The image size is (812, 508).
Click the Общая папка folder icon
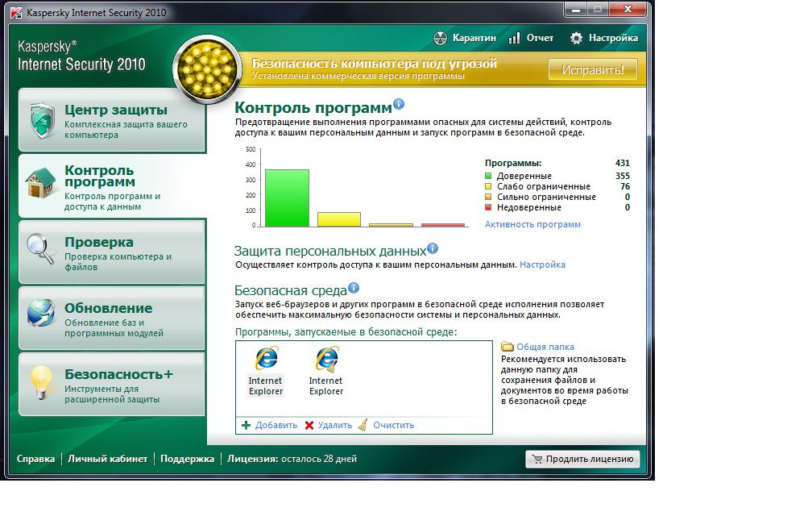point(507,346)
